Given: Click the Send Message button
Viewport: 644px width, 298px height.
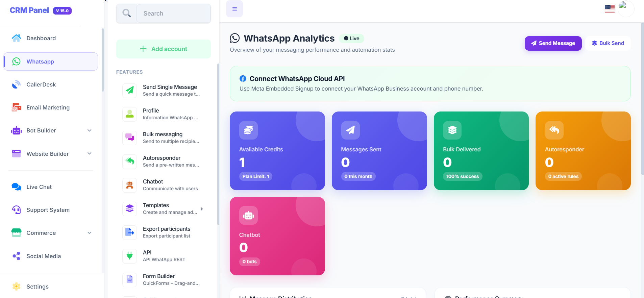Looking at the screenshot, I should 553,43.
